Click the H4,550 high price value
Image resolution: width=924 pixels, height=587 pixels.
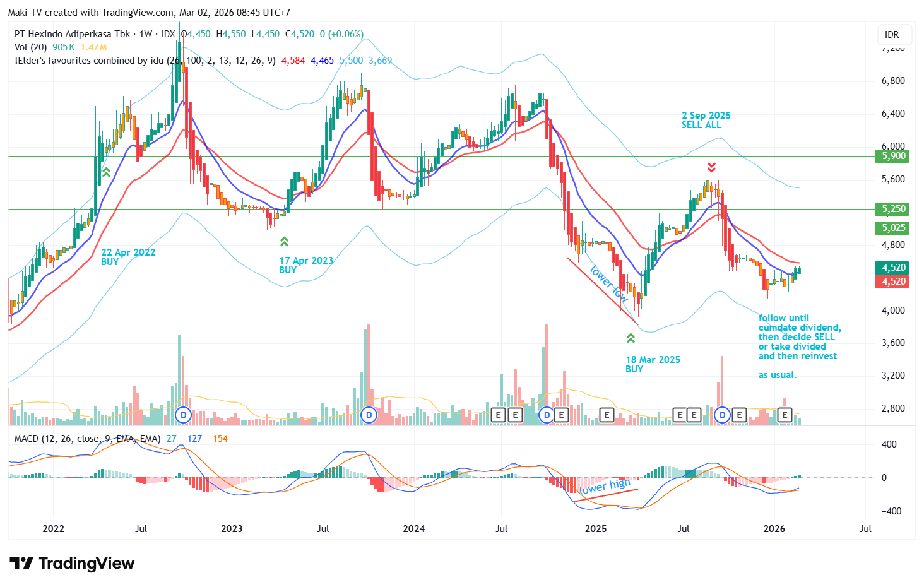point(231,34)
